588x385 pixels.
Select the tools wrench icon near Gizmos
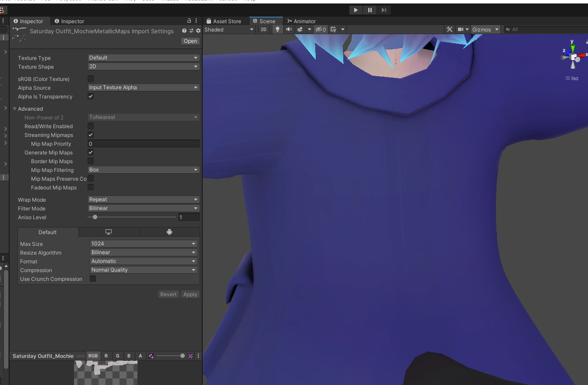tap(449, 29)
